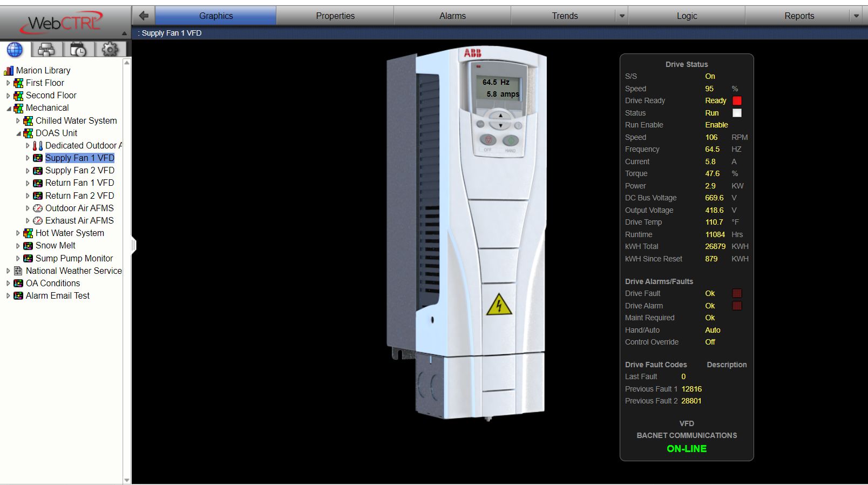Click the Outdoor Air AFMS gauge icon

coord(38,208)
